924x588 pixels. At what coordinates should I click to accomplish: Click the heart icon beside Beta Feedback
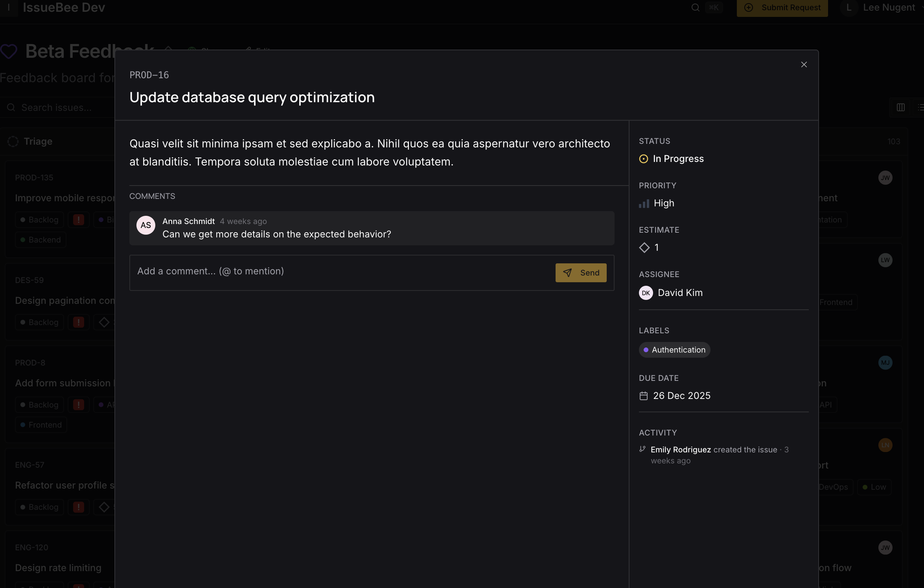[9, 51]
